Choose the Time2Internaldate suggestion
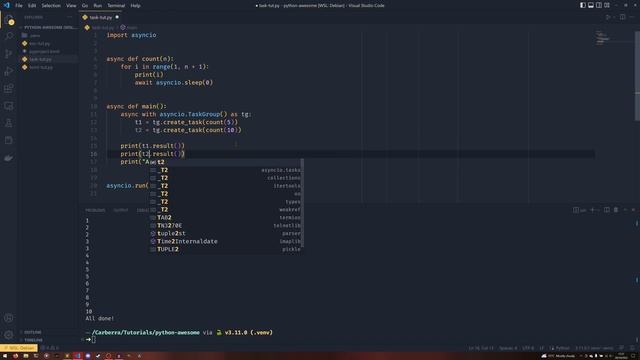 tap(225, 241)
